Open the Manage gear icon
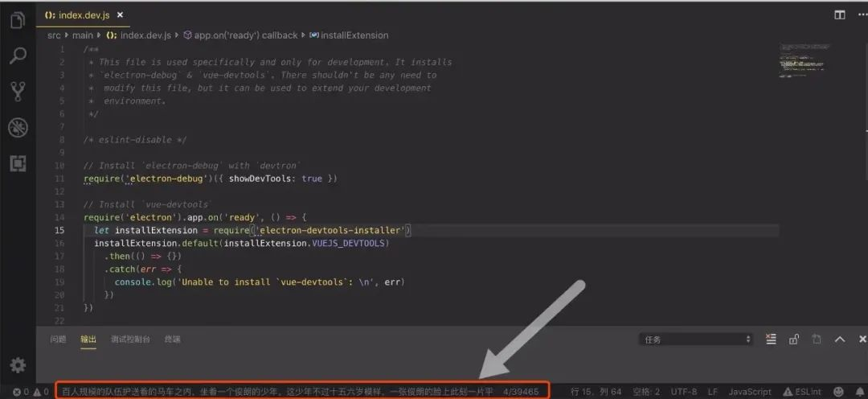Image resolution: width=868 pixels, height=399 pixels. coord(18,365)
